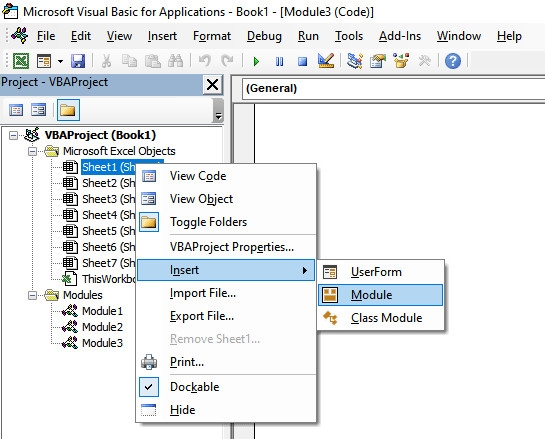Toggle Folders button in Project pane toolbar
This screenshot has height=439, width=545.
pos(68,110)
